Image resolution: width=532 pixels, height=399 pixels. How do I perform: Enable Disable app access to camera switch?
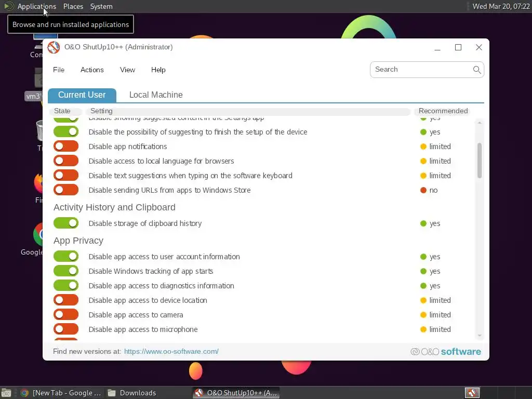point(66,314)
